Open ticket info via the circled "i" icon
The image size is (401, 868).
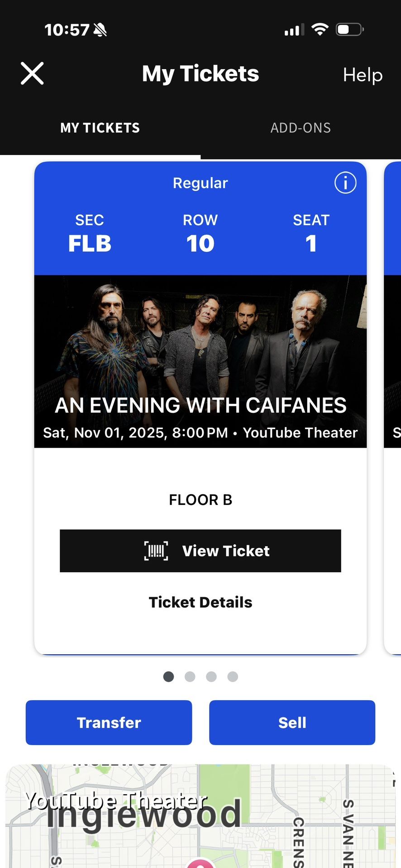[x=345, y=183]
